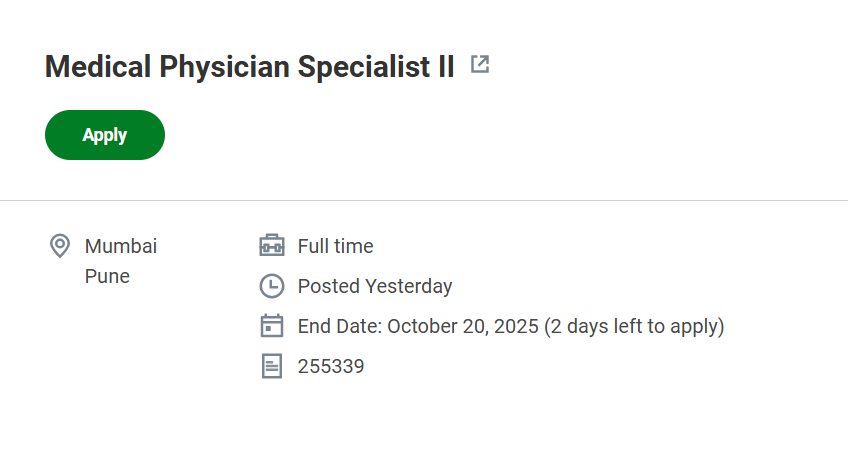Click the 2 days left to apply note

click(634, 326)
